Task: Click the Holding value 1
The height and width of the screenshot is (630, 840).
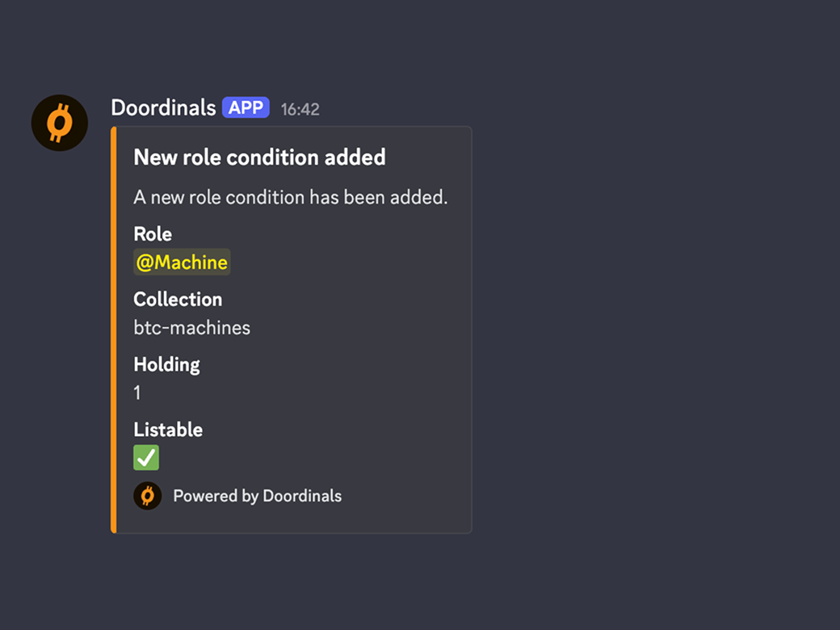Action: click(x=137, y=393)
